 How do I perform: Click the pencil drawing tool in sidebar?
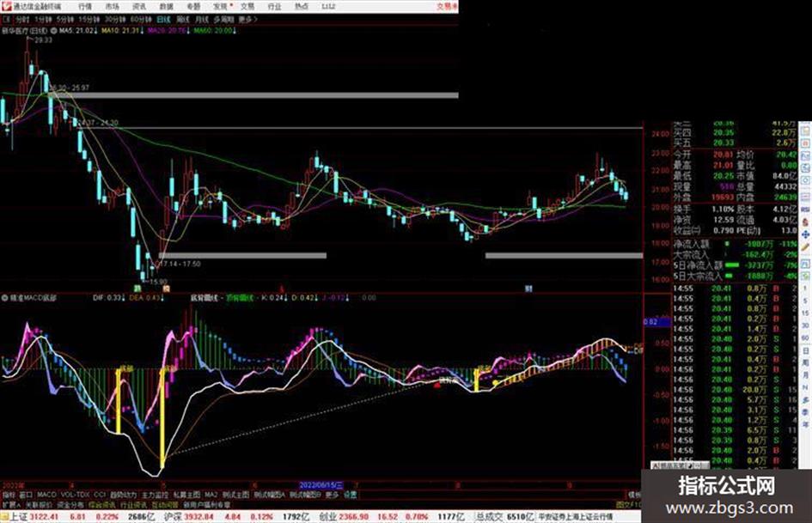click(x=806, y=248)
